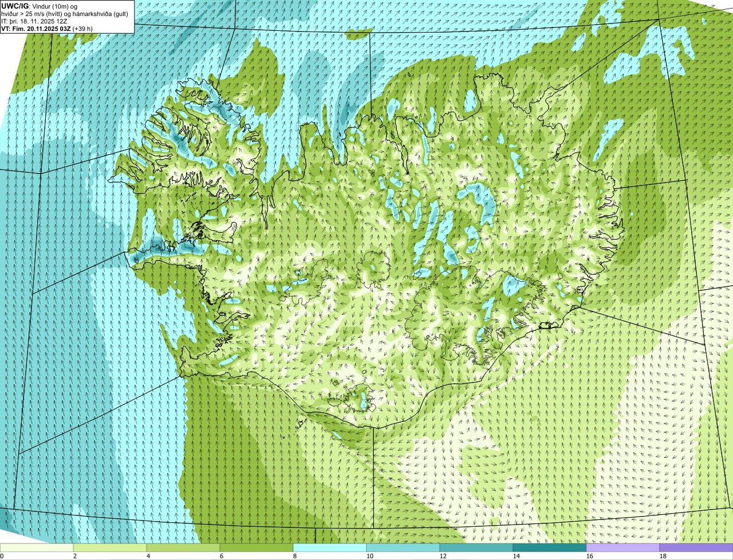The image size is (733, 560).
Task: Select the legend swatch between 0 and 2
Action: 37,548
